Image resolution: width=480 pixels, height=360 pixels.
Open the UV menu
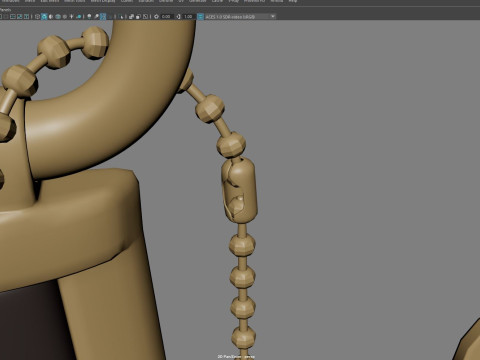click(x=181, y=1)
